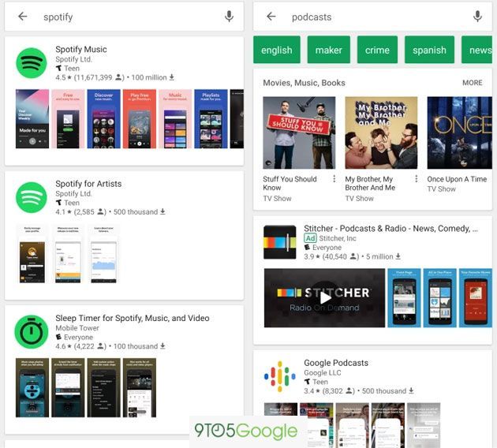The height and width of the screenshot is (448, 497).
Task: Select the 'english' filter chip
Action: coord(277,50)
